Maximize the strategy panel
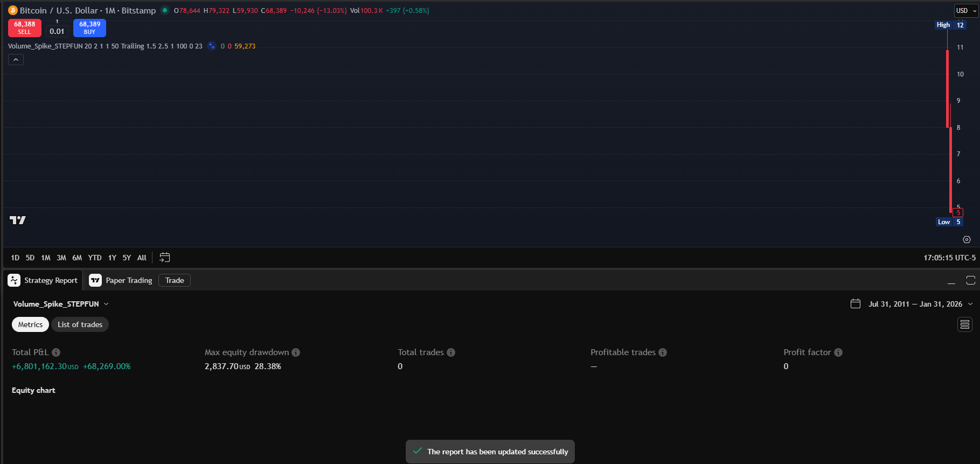Screen dimensions: 980x464 pos(970,280)
